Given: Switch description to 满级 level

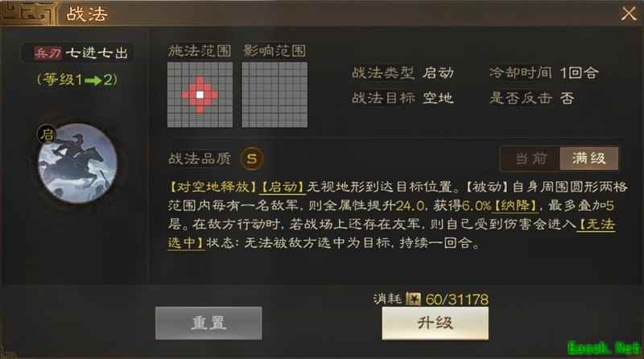Looking at the screenshot, I should point(589,159).
